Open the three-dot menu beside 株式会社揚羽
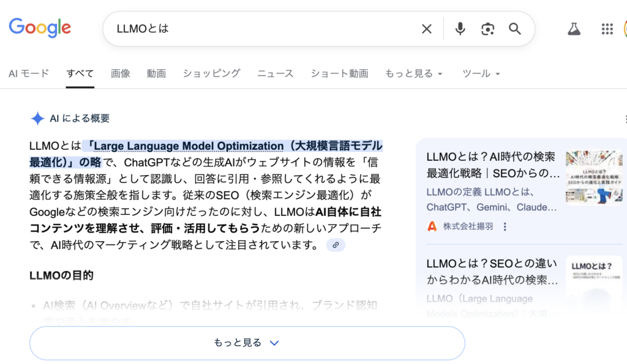This screenshot has width=627, height=364. (x=504, y=226)
